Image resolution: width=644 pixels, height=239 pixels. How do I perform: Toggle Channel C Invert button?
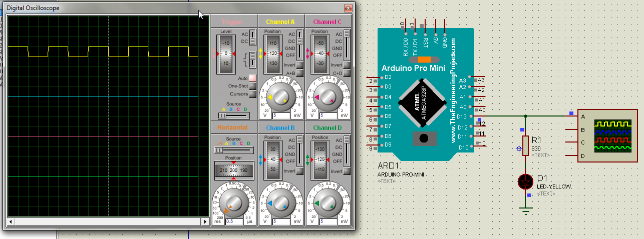(347, 65)
